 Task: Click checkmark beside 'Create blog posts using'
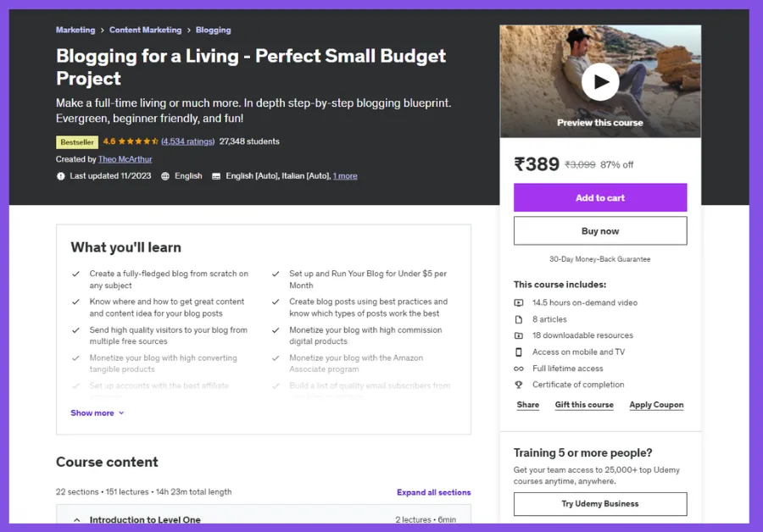pos(276,302)
